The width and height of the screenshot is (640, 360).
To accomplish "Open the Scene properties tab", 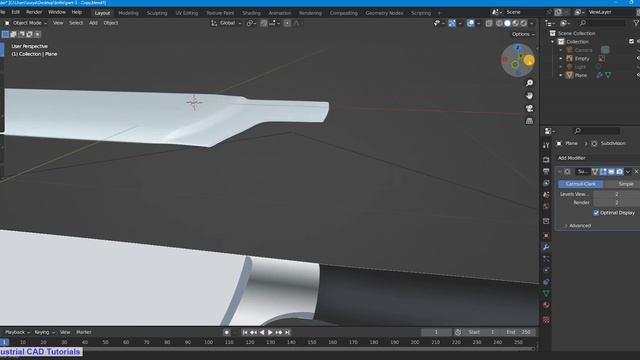I will pos(546,195).
